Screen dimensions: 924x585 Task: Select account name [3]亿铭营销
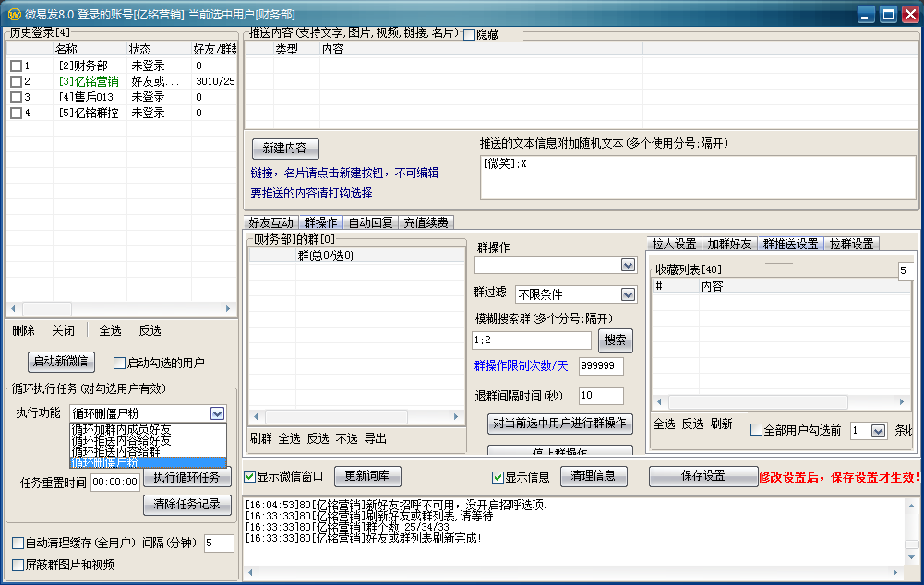(x=89, y=81)
